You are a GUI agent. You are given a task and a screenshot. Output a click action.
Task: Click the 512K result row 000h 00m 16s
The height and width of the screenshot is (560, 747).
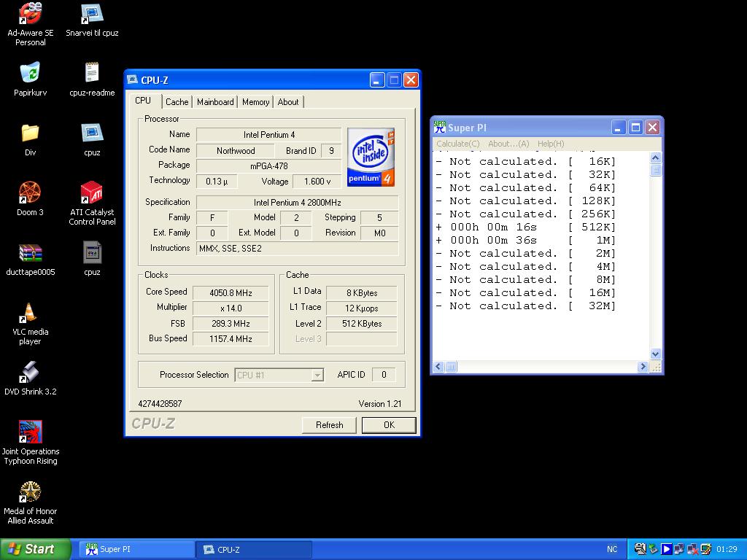click(x=526, y=227)
